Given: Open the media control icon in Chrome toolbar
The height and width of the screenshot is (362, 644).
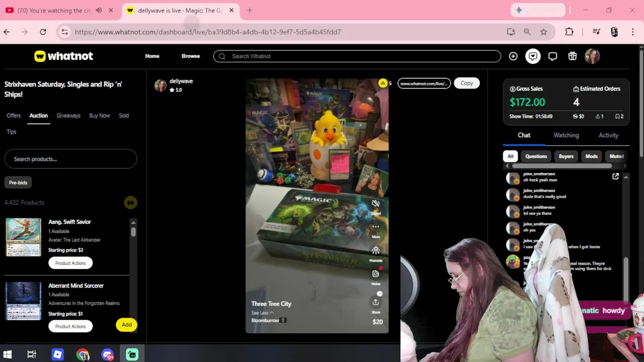Looking at the screenshot, I should point(596,32).
